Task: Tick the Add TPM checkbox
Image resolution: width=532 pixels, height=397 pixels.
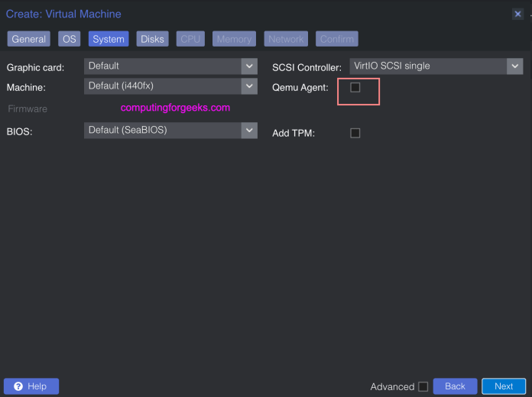Action: tap(355, 133)
